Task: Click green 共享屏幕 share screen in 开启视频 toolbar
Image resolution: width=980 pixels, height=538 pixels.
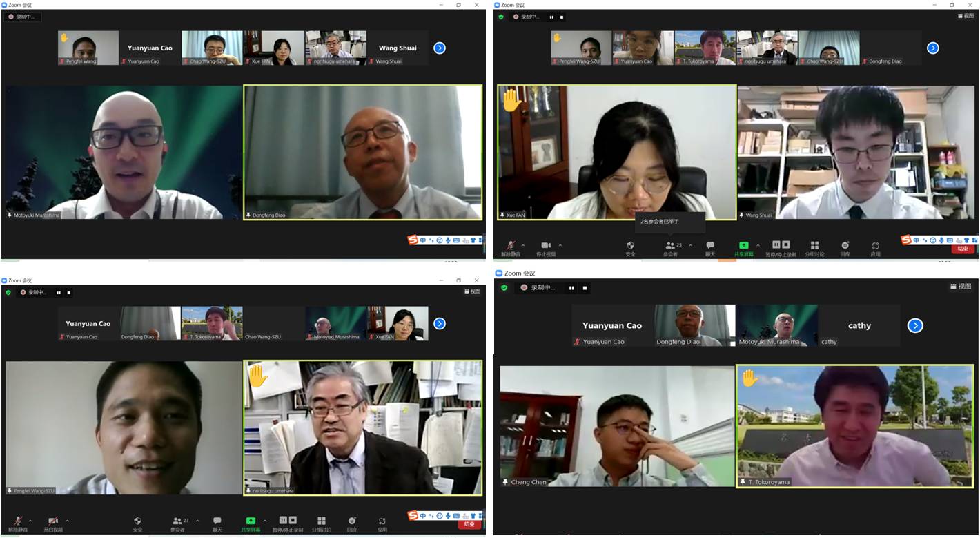Action: 251,524
